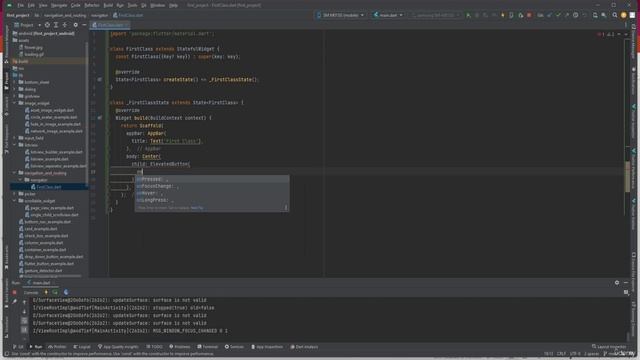The width and height of the screenshot is (640, 360).
Task: Click Hot Reload lightning icon in Run panel
Action: click(46, 292)
